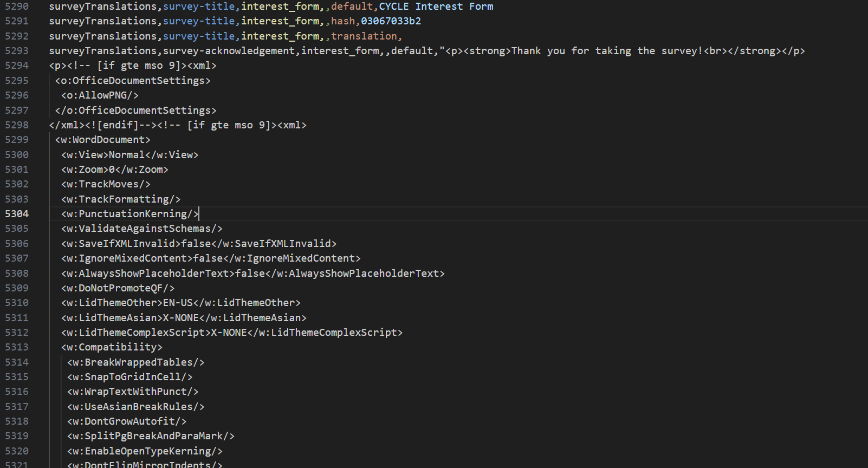Screen dimensions: 868x468
Task: Click the opening w:WordDocument tag
Action: coord(102,140)
